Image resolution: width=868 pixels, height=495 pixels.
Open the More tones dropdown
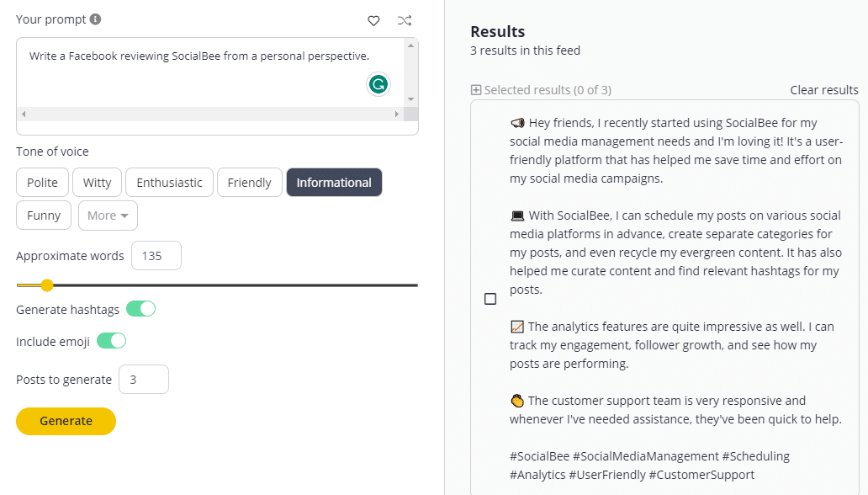point(108,215)
